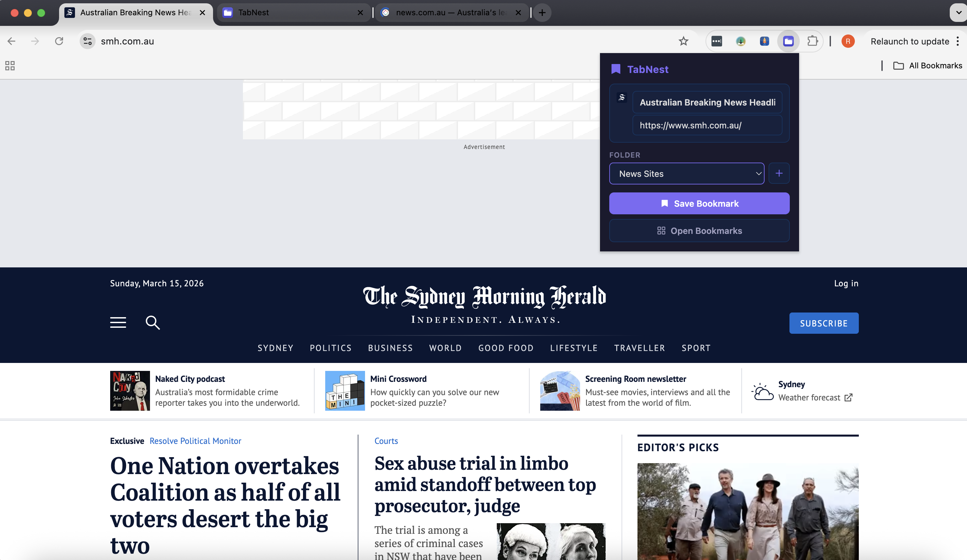Open the POLITICS navigation section
This screenshot has width=967, height=560.
pyautogui.click(x=331, y=348)
